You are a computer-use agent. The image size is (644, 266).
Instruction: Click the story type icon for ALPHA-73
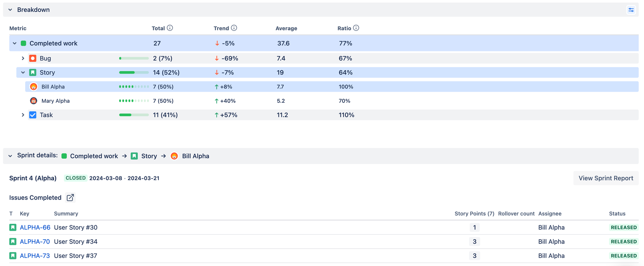(13, 256)
